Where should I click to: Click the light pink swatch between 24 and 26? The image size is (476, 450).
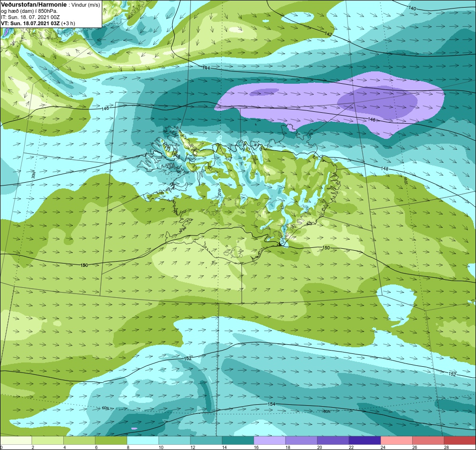click(397, 440)
